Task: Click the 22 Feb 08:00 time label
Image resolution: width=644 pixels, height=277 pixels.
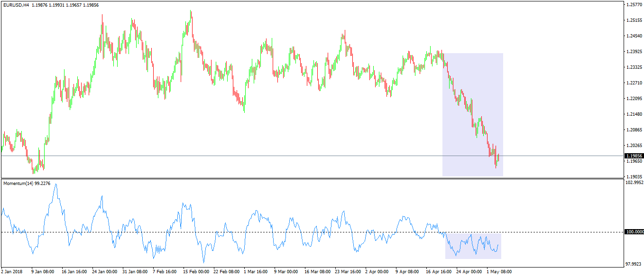Action: point(228,272)
